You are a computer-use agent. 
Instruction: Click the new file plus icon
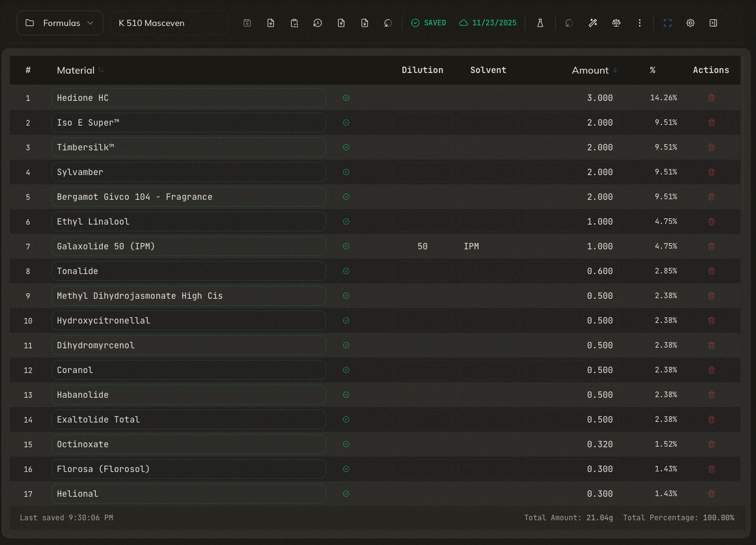[271, 23]
